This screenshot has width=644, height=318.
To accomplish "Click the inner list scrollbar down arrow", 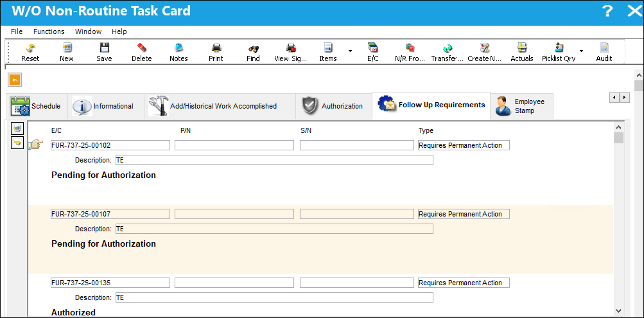I will [x=618, y=310].
